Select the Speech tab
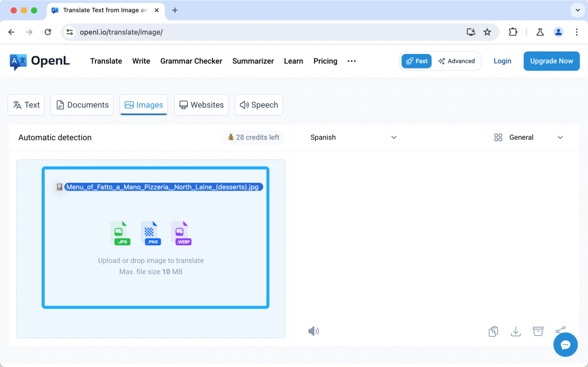The image size is (588, 367). point(258,105)
